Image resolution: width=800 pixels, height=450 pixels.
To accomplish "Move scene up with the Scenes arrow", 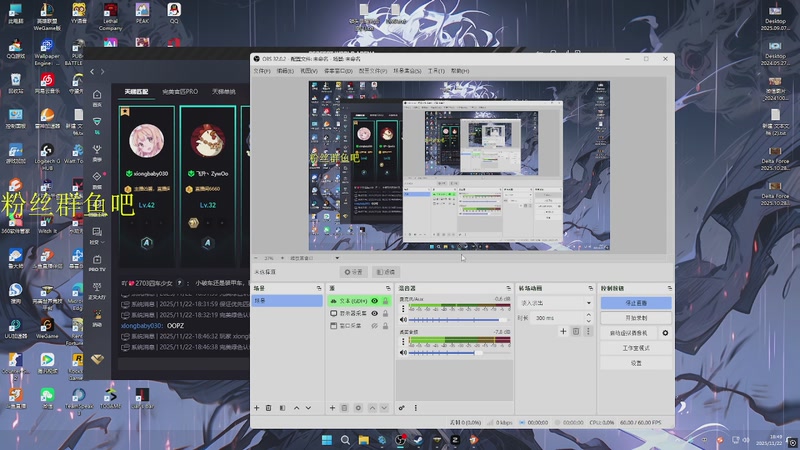I will (296, 408).
